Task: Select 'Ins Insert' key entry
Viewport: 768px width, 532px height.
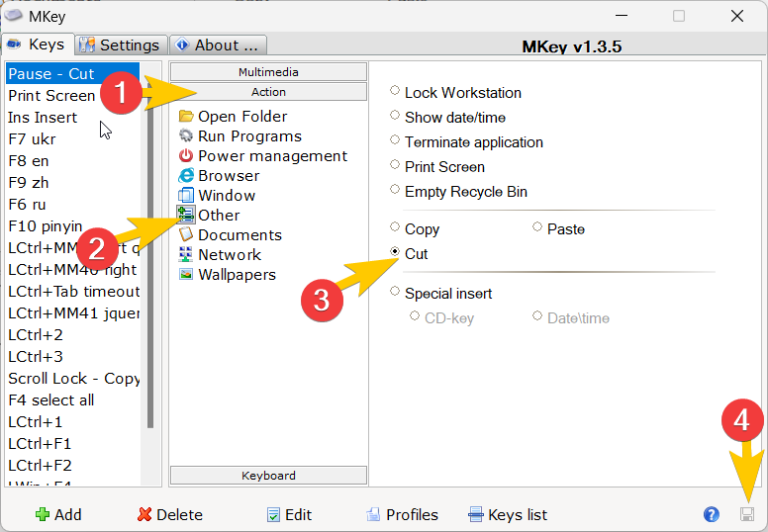Action: (72, 118)
